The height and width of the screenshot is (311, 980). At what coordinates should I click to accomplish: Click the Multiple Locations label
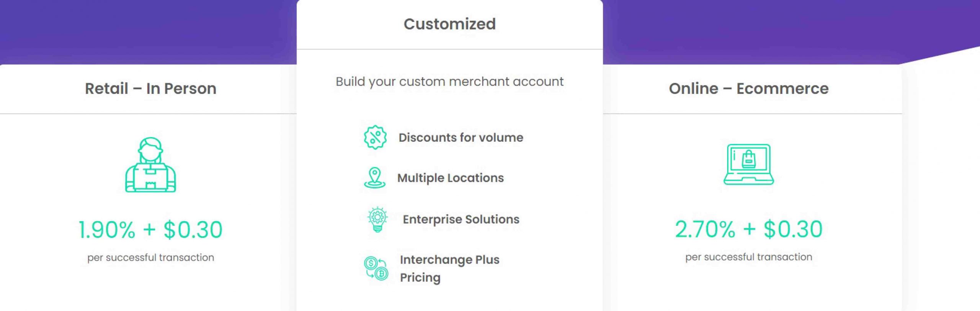450,178
